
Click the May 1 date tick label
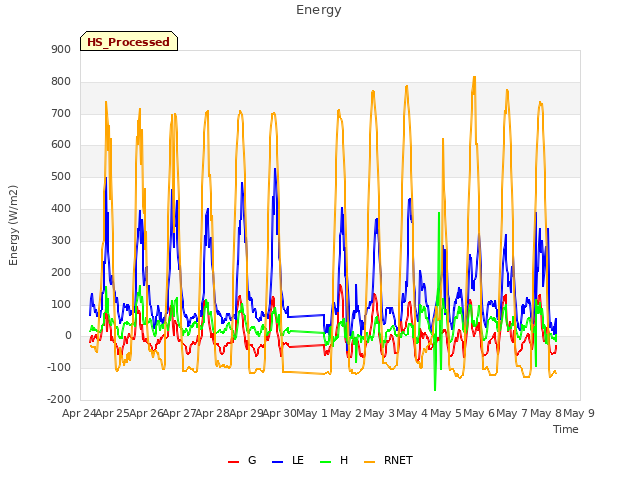point(312,413)
